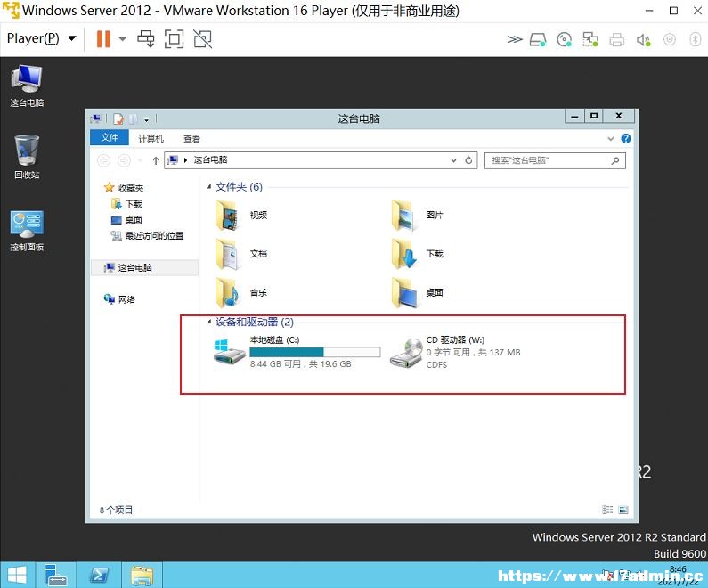Select 桌面 under favorites
Image resolution: width=708 pixels, height=588 pixels.
pyautogui.click(x=126, y=220)
